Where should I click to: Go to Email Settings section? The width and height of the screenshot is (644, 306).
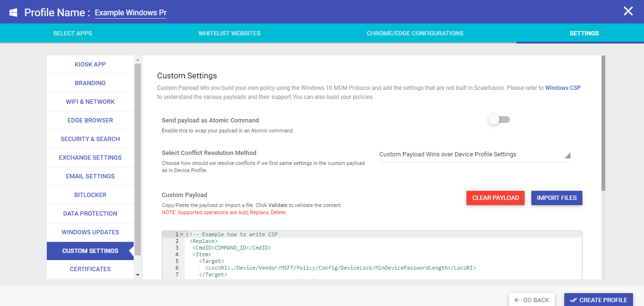[x=90, y=176]
